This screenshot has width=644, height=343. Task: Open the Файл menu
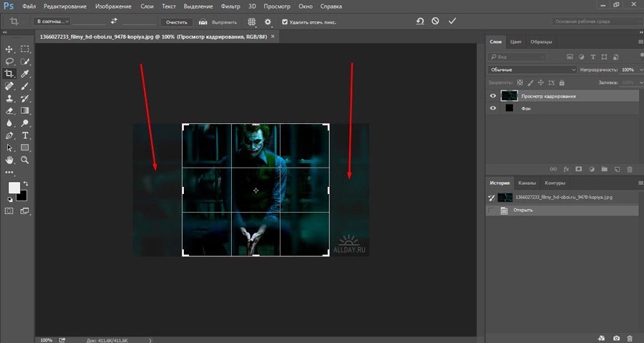[x=29, y=6]
